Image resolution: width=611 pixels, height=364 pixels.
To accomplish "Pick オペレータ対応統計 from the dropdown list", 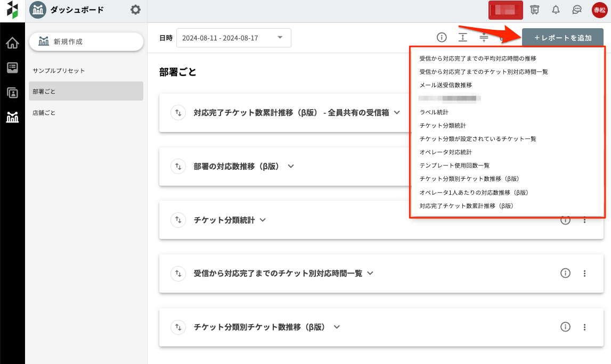I will pos(445,152).
